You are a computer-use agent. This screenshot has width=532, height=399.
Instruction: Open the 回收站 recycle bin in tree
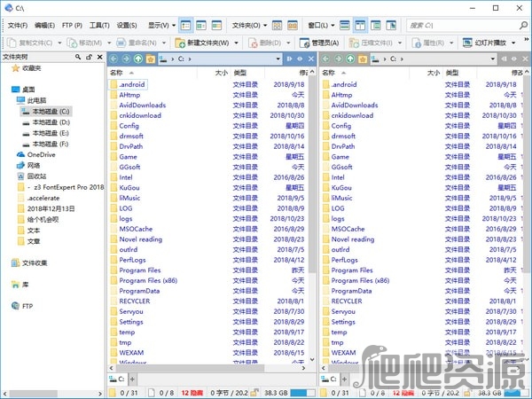(32, 176)
